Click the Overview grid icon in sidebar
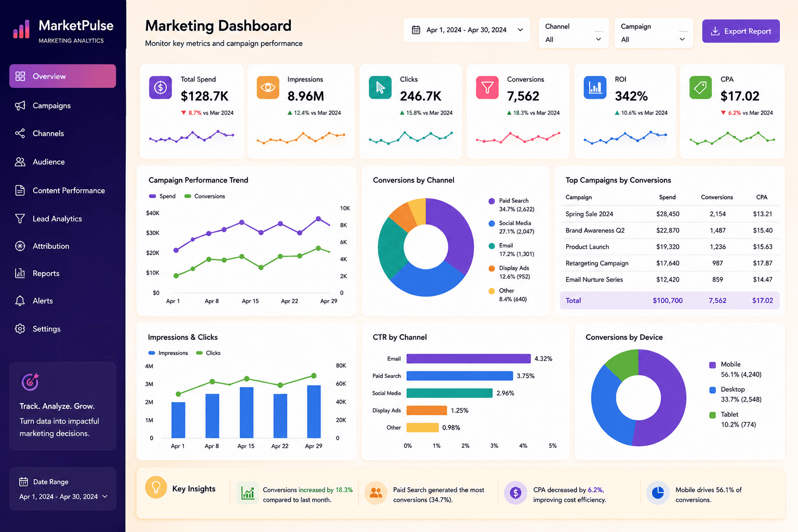The height and width of the screenshot is (532, 798). 20,76
